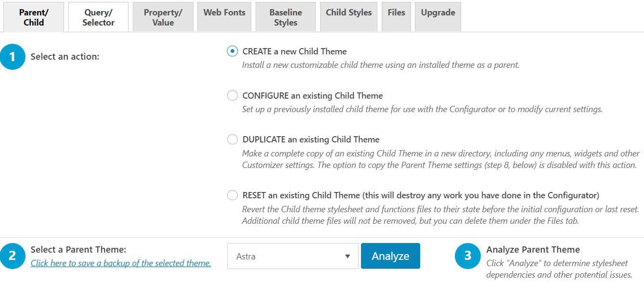This screenshot has width=644, height=282.
Task: Select RESET an existing Child Theme
Action: click(x=232, y=195)
